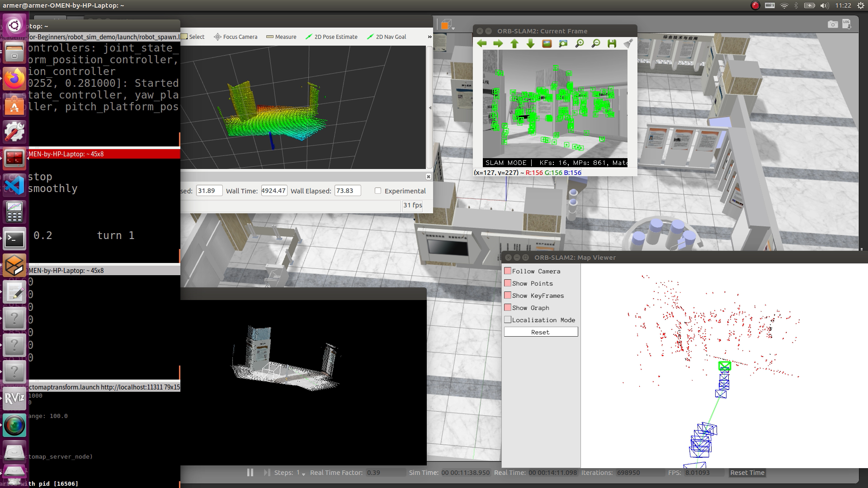Click the pan left arrow in Current Frame
Viewport: 868px width, 488px height.
(x=482, y=44)
